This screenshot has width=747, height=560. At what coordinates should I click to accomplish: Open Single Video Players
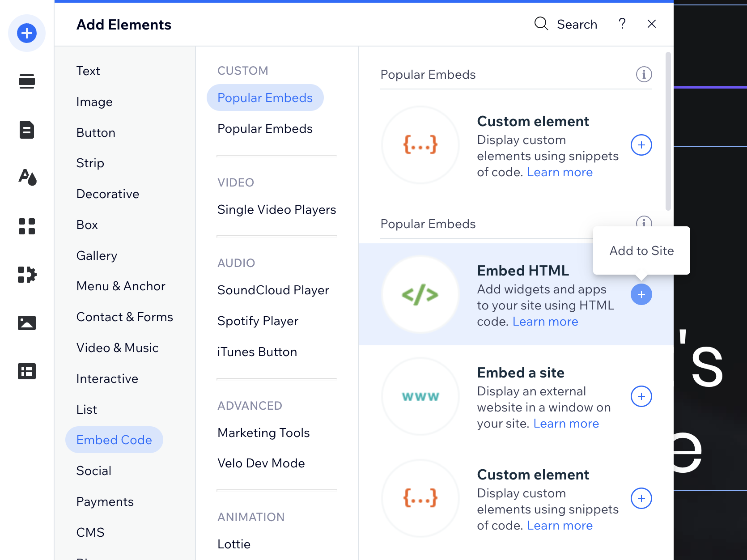[276, 209]
